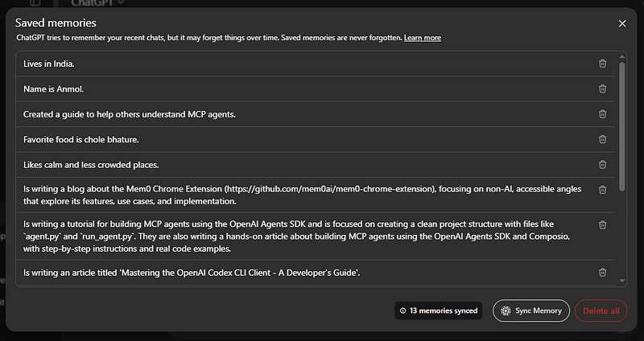This screenshot has width=644, height=341.
Task: Delete the MCP agents guide memory
Action: tap(602, 114)
